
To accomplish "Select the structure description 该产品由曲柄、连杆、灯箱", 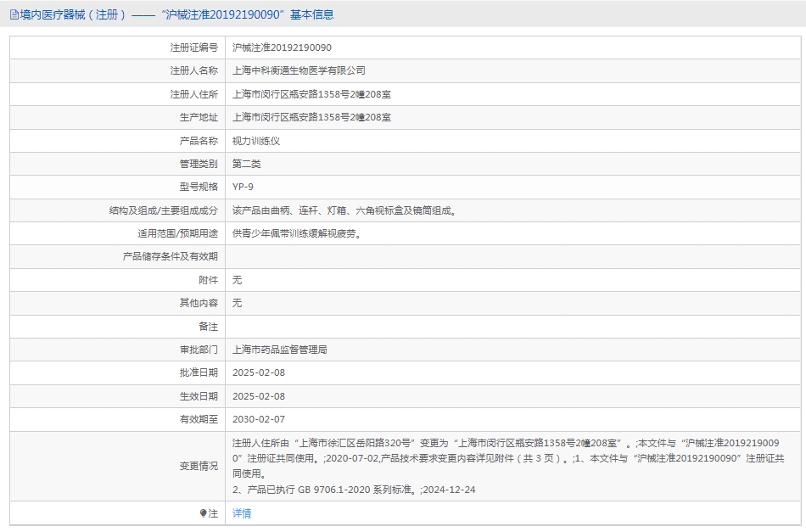I will pyautogui.click(x=344, y=210).
